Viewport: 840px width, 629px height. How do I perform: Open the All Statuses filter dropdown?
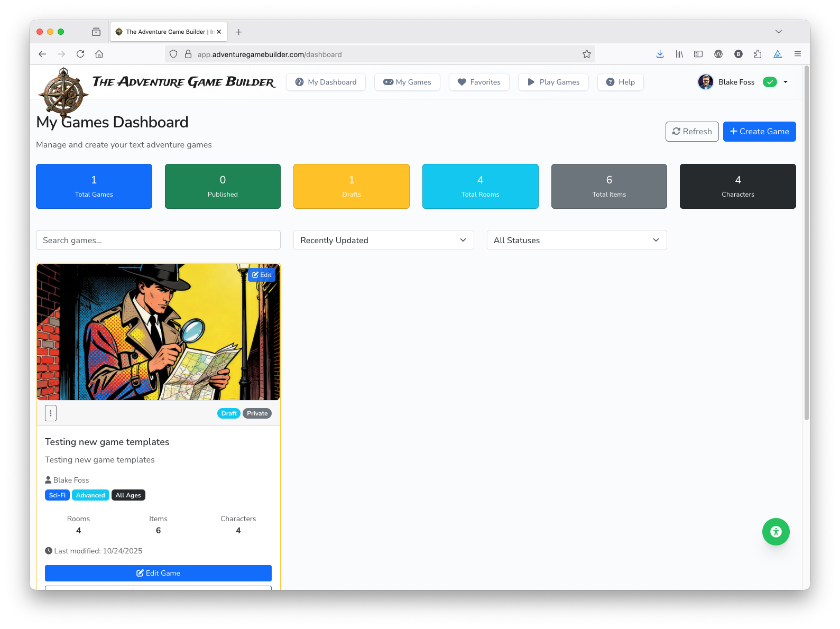[x=576, y=240]
